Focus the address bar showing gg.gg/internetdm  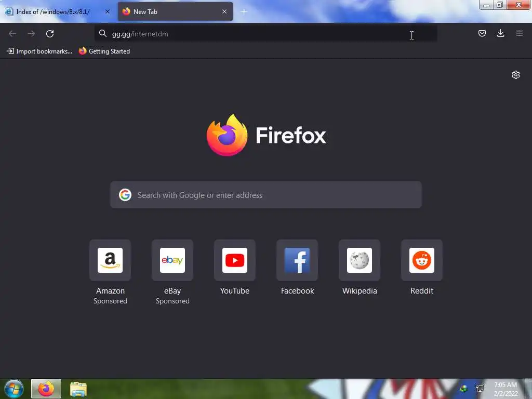[265, 34]
